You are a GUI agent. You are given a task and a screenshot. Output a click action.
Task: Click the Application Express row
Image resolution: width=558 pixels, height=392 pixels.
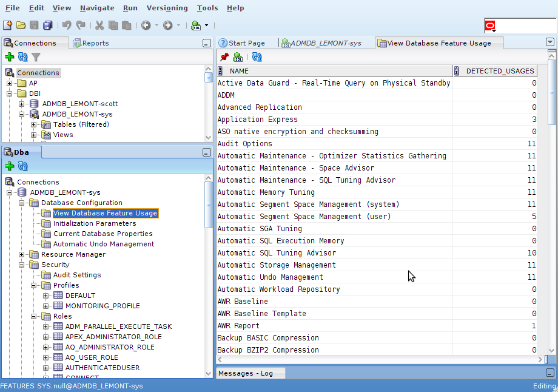pos(377,120)
